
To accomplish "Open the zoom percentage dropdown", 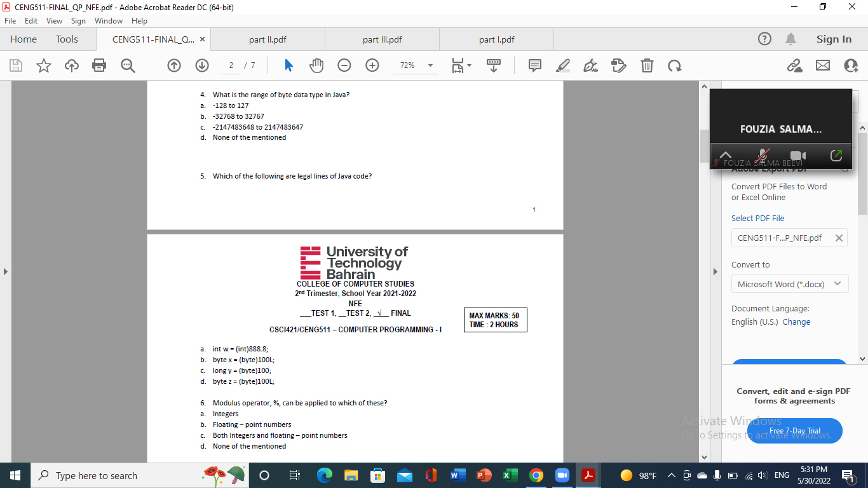I will coord(431,65).
